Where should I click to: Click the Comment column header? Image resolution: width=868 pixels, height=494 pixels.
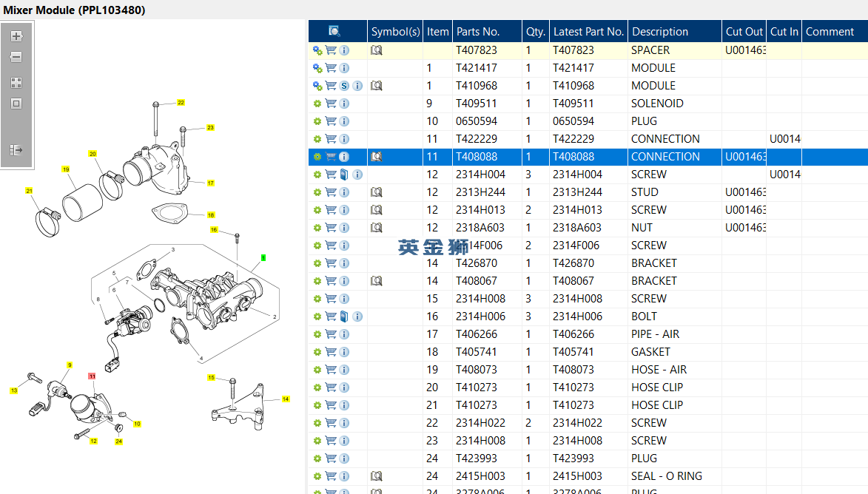pos(835,32)
